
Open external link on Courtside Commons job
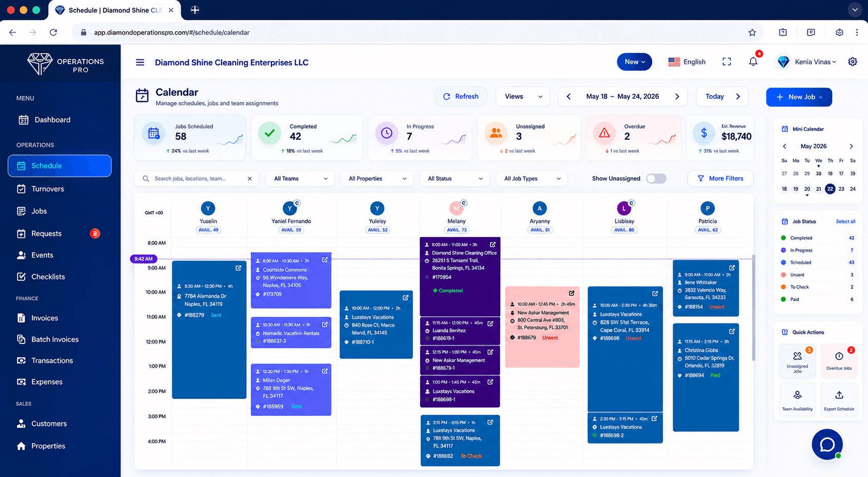[325, 260]
